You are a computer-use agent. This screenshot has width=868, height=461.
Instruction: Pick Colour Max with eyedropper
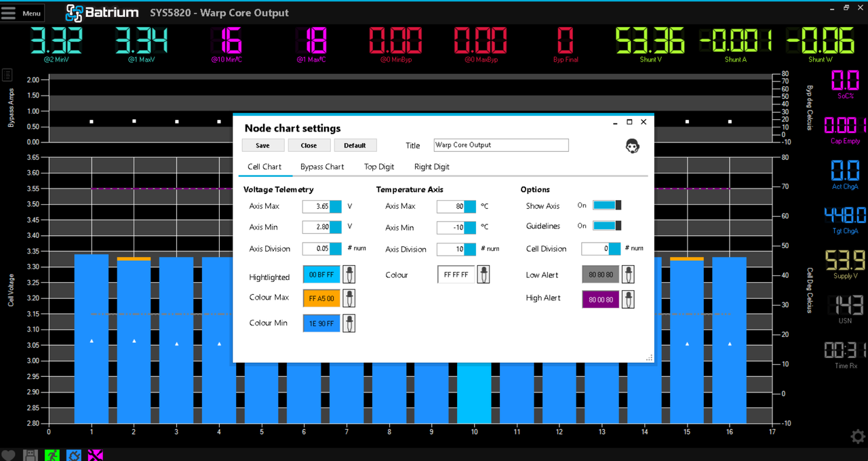pyautogui.click(x=349, y=298)
